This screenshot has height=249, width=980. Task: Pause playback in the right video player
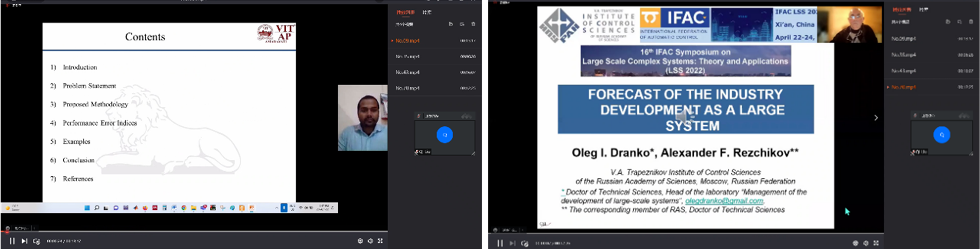[500, 243]
